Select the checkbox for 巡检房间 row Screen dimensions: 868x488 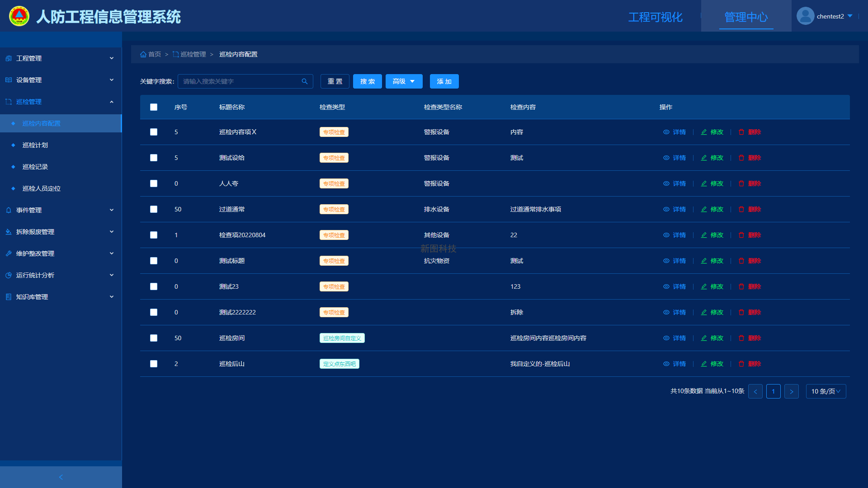154,338
